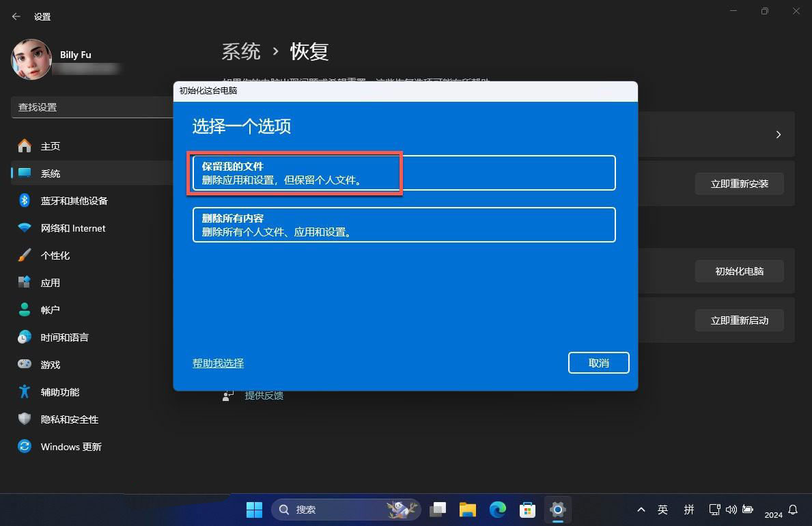Open Windows 更新 section
Screen dimensions: 812x526
(70, 447)
